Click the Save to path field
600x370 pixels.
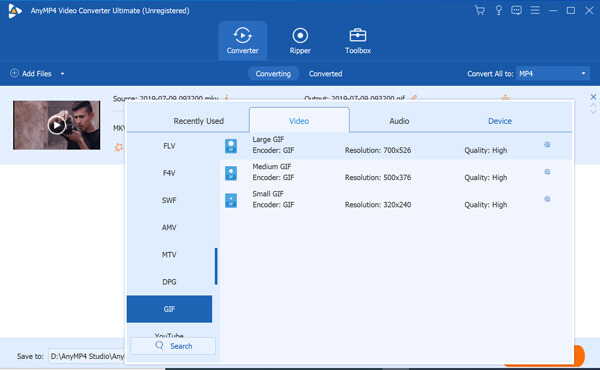87,356
